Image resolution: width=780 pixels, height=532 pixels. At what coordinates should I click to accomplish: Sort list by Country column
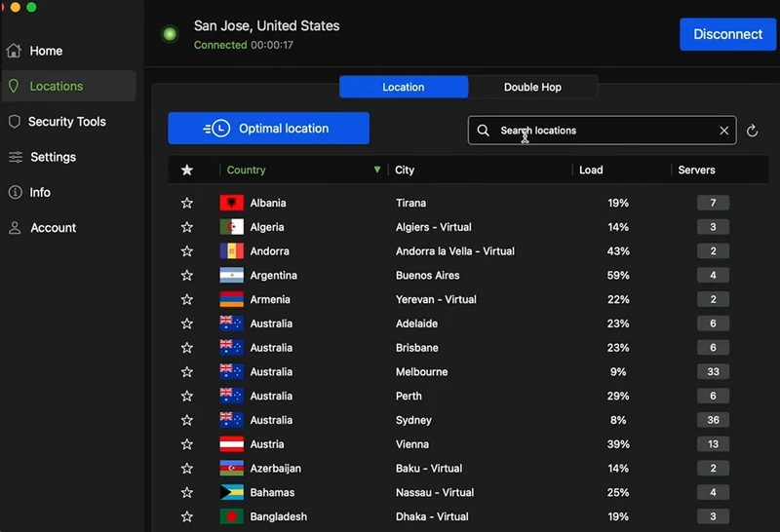(x=247, y=171)
